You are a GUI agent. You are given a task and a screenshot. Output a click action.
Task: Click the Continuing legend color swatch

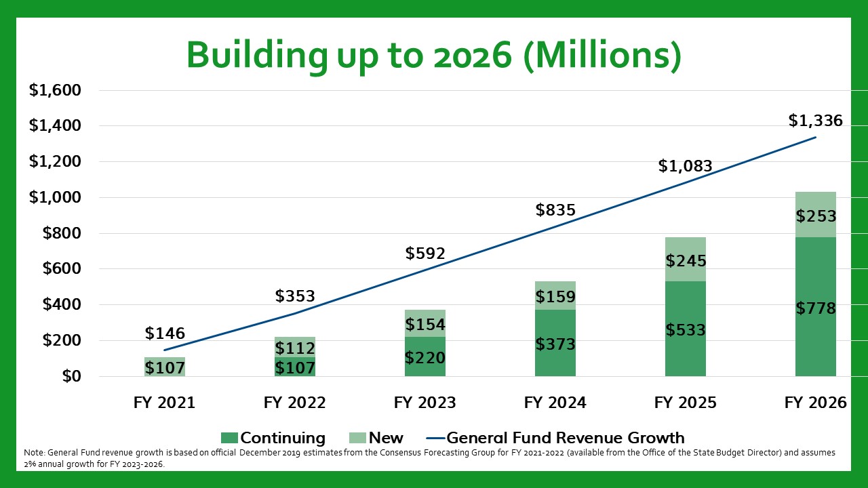click(229, 438)
